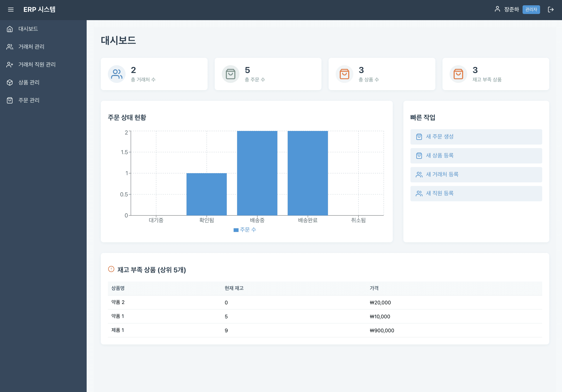Open 주문 관리 in sidebar

click(43, 100)
